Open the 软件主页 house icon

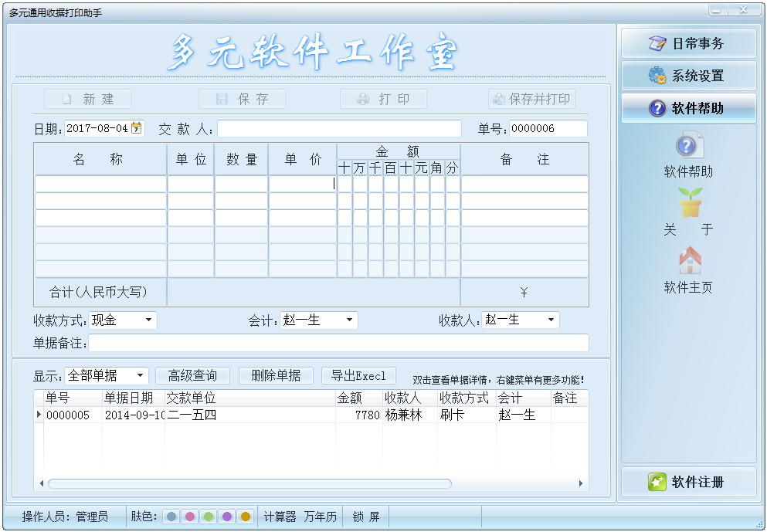pos(689,261)
